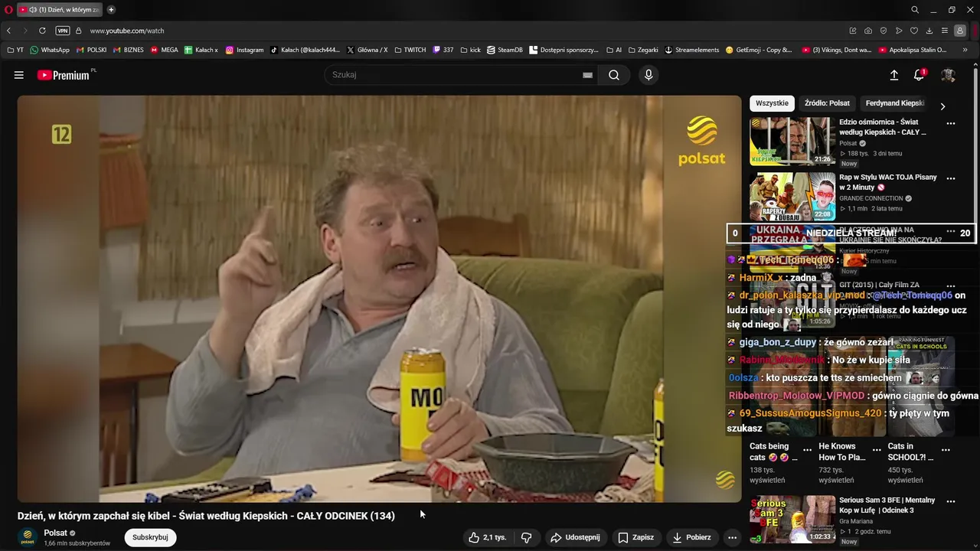
Task: Open the edit-page note icon in address bar
Action: (x=853, y=31)
